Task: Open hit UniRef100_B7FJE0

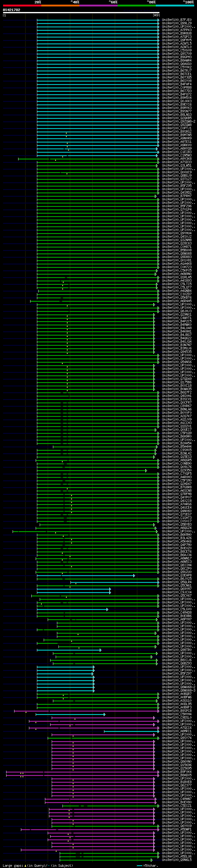Action: [x=177, y=20]
